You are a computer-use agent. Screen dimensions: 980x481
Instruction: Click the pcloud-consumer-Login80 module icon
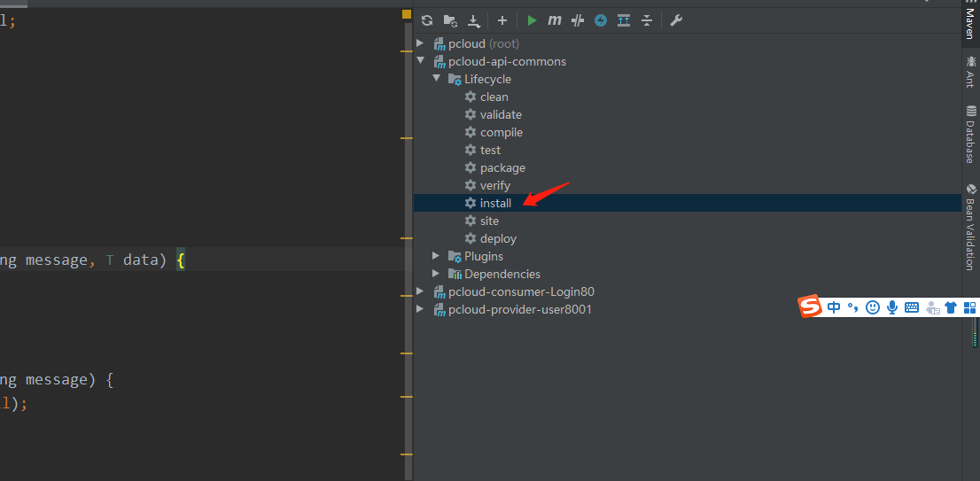(439, 291)
